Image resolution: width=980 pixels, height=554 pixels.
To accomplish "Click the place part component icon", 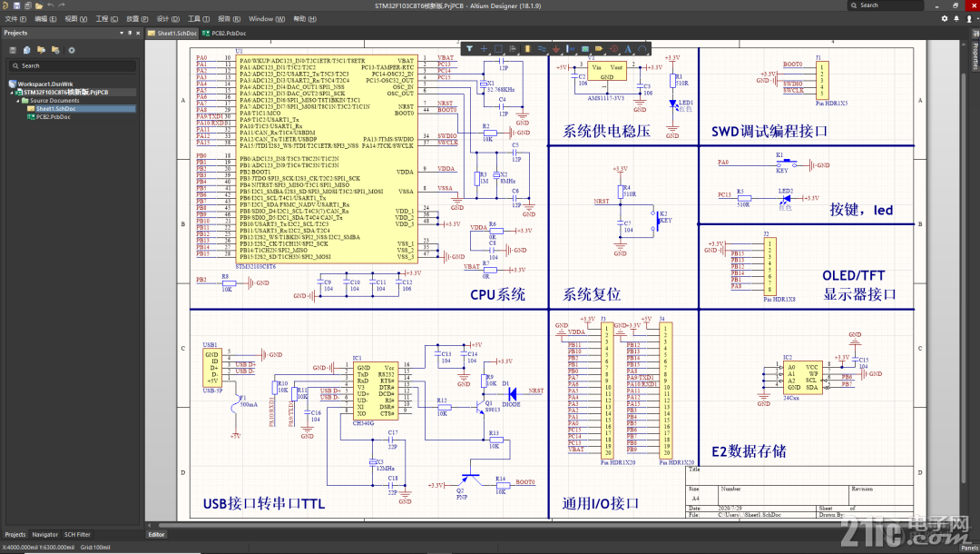I will tap(527, 49).
